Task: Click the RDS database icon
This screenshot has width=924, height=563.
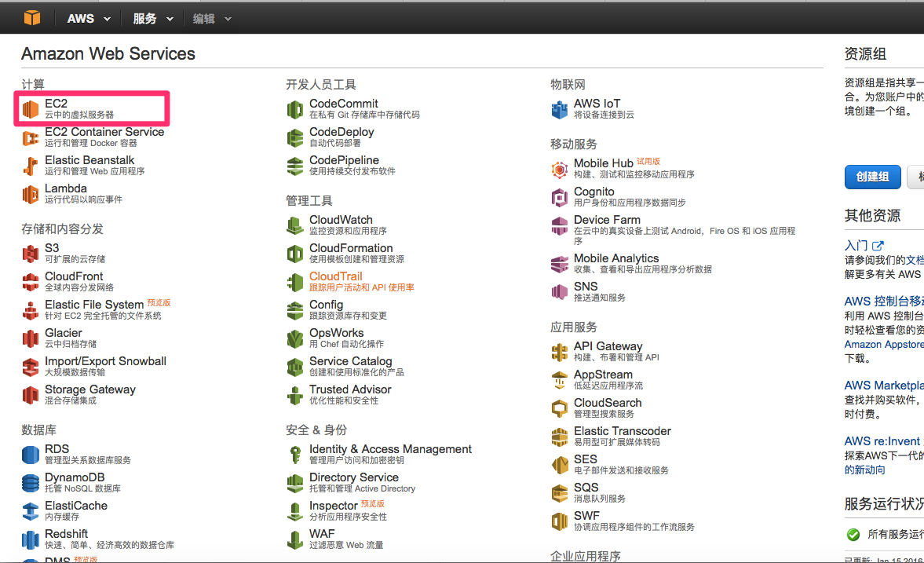Action: pos(31,455)
